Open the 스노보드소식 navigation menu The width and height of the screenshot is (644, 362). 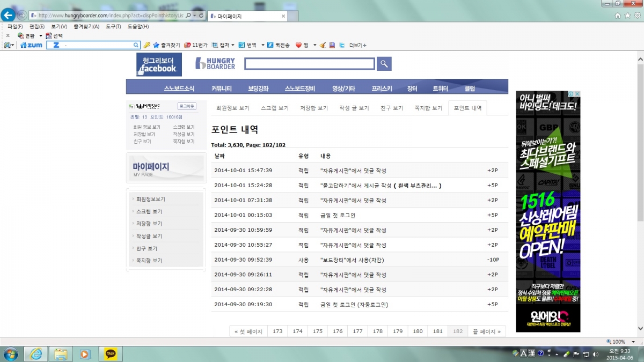pos(179,88)
